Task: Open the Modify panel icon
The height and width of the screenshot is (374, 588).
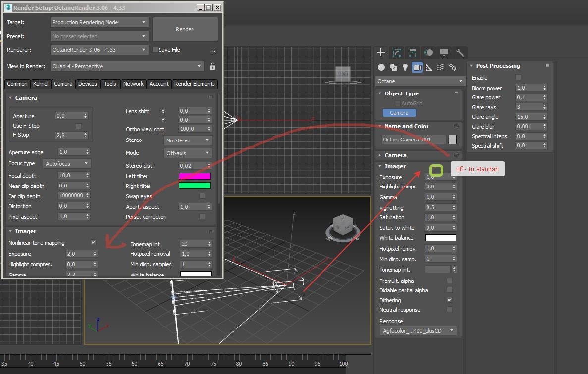Action: tap(397, 53)
